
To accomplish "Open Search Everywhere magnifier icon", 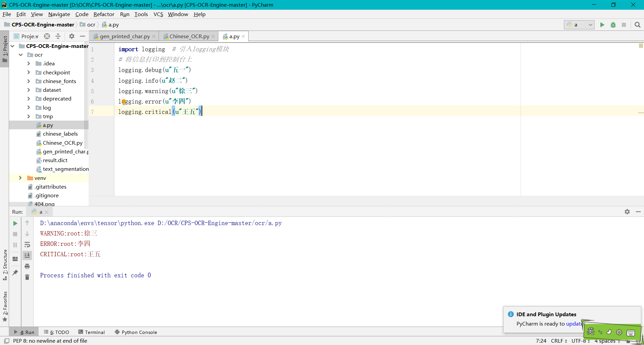I will 637,25.
